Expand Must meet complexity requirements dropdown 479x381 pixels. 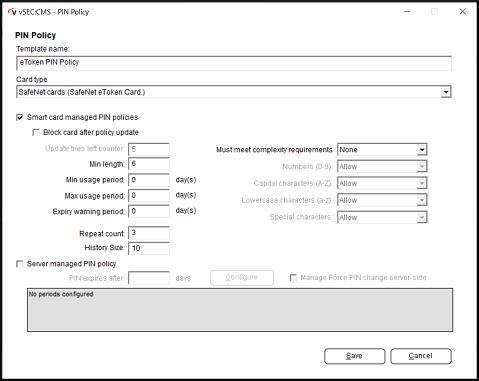pos(422,150)
